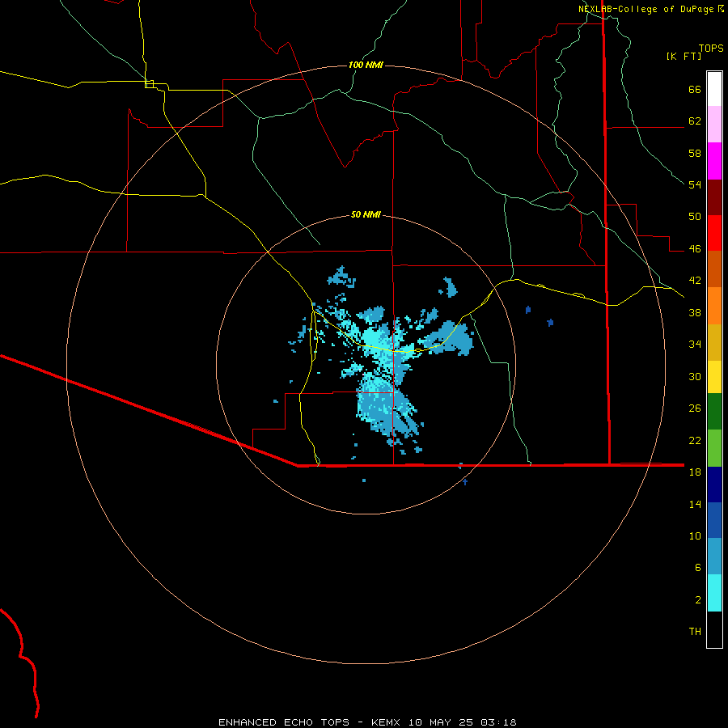
Task: Click the white color swatch above 66
Action: (714, 89)
